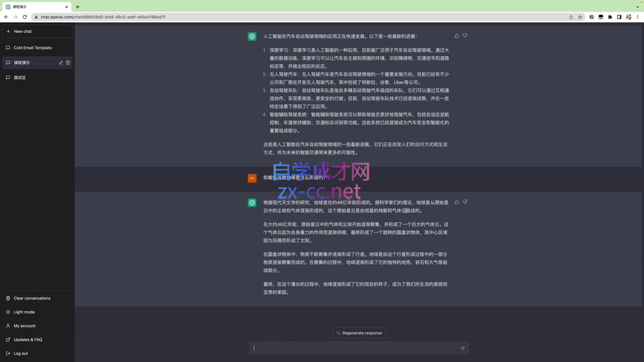This screenshot has height=362, width=644.
Task: Switch to Light mode
Action: pyautogui.click(x=37, y=312)
